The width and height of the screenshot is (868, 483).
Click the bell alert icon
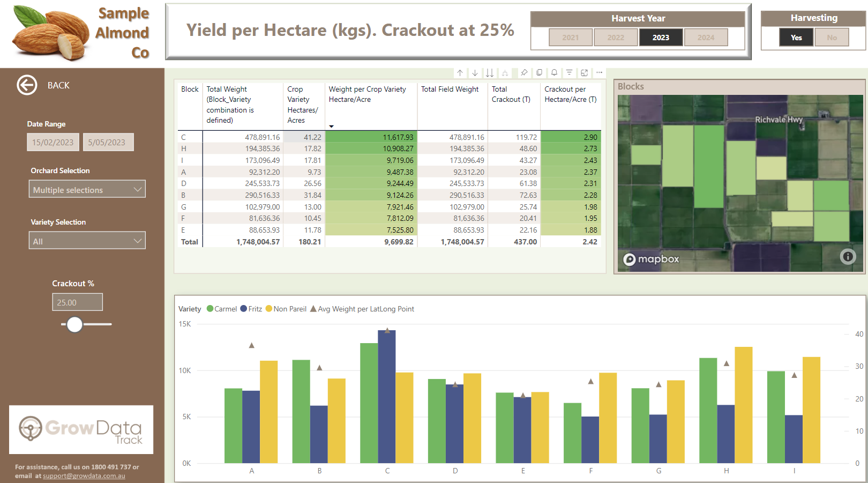pyautogui.click(x=554, y=73)
